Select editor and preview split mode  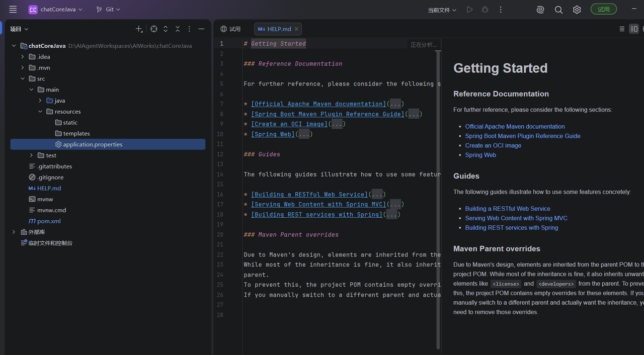(x=634, y=29)
